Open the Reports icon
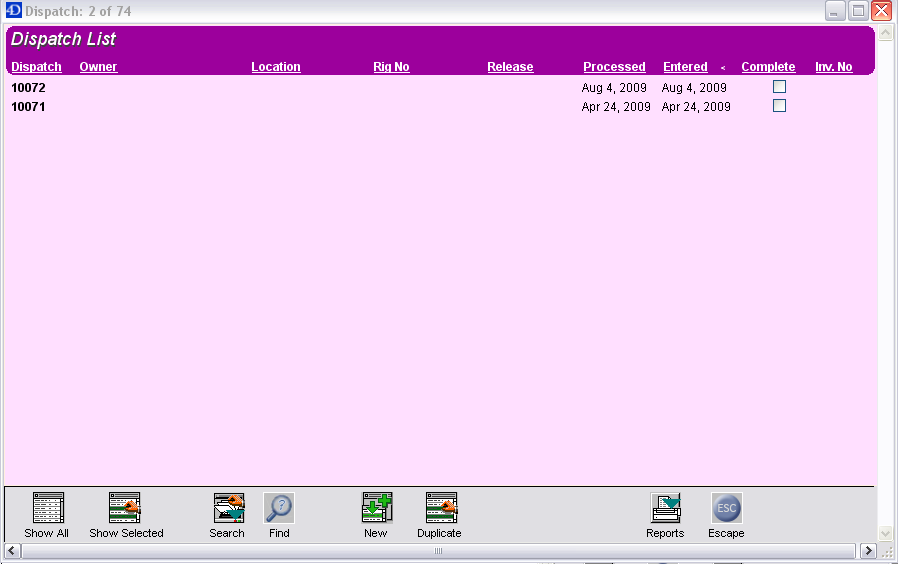The width and height of the screenshot is (898, 564). (x=665, y=508)
